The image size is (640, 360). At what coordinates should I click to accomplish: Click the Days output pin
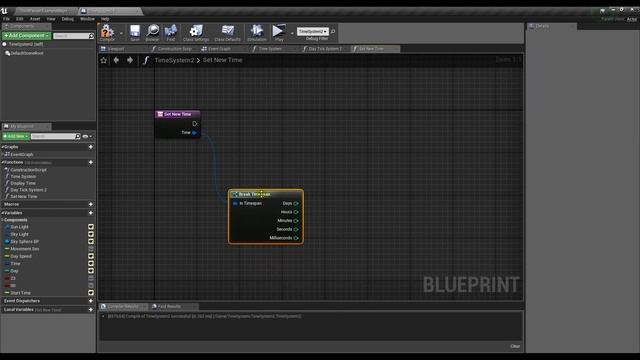(296, 203)
